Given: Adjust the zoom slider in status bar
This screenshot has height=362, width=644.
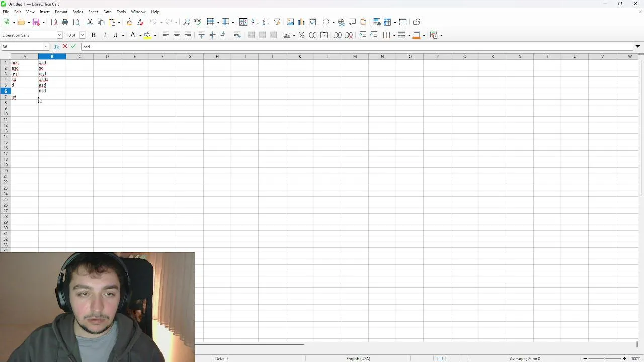Looking at the screenshot, I should [x=604, y=359].
